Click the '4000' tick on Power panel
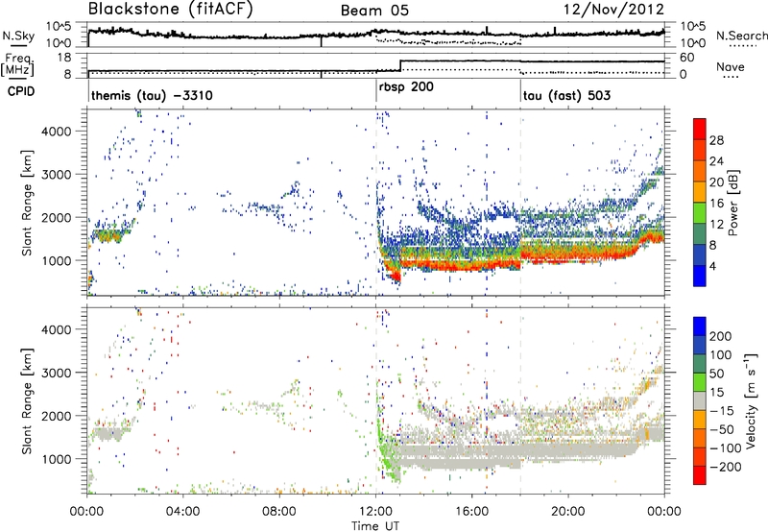The width and height of the screenshot is (768, 532). point(57,132)
